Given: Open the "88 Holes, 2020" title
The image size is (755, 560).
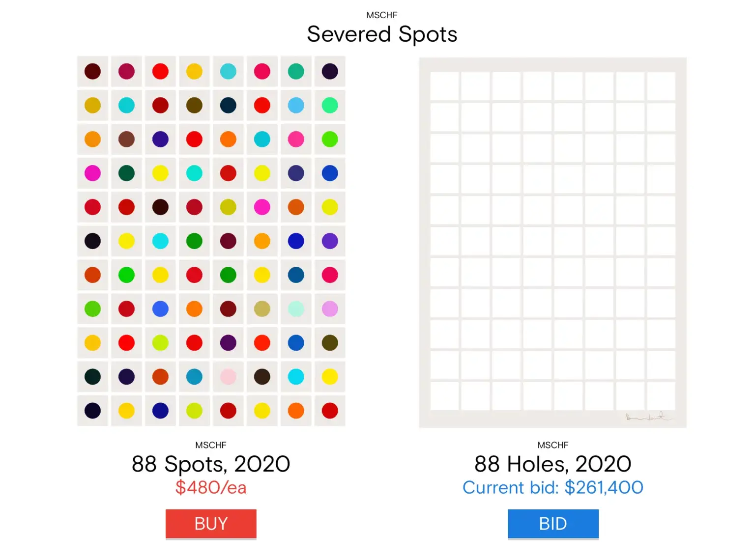Looking at the screenshot, I should 552,464.
